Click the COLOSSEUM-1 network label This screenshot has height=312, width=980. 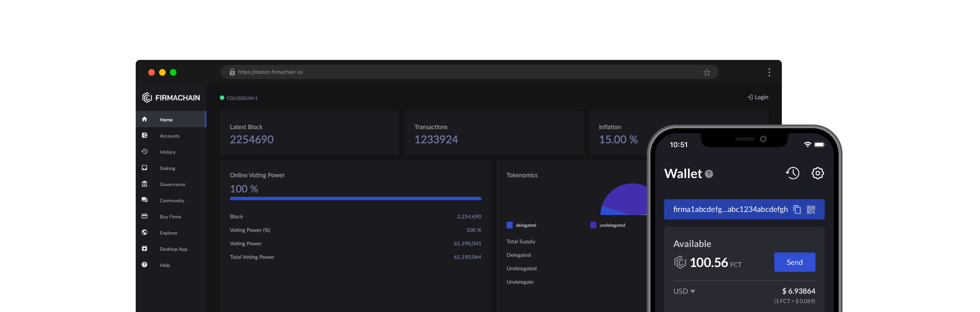(242, 98)
